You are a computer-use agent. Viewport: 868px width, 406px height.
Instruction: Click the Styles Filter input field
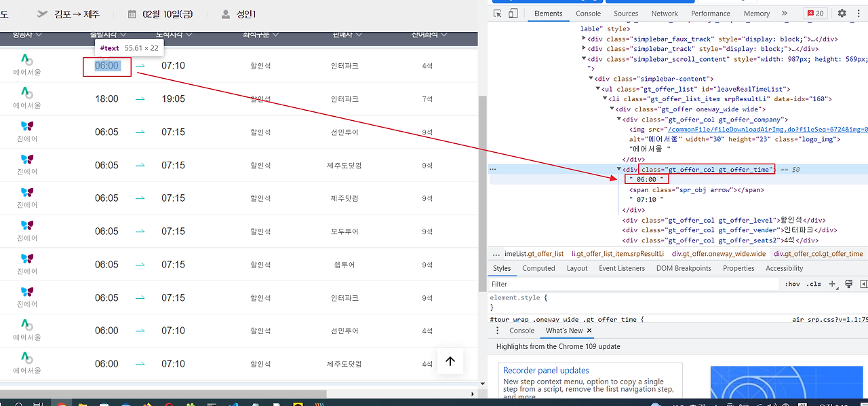click(631, 284)
